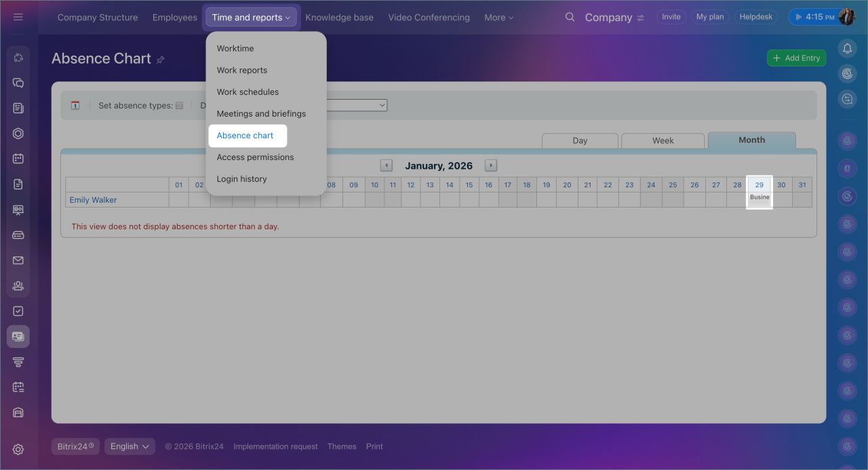
Task: Open Emily Walker employee link
Action: pos(93,200)
